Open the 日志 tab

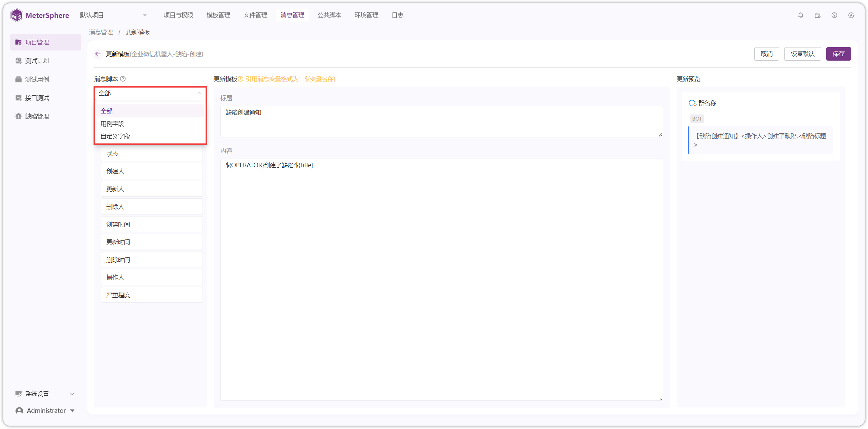tap(398, 15)
